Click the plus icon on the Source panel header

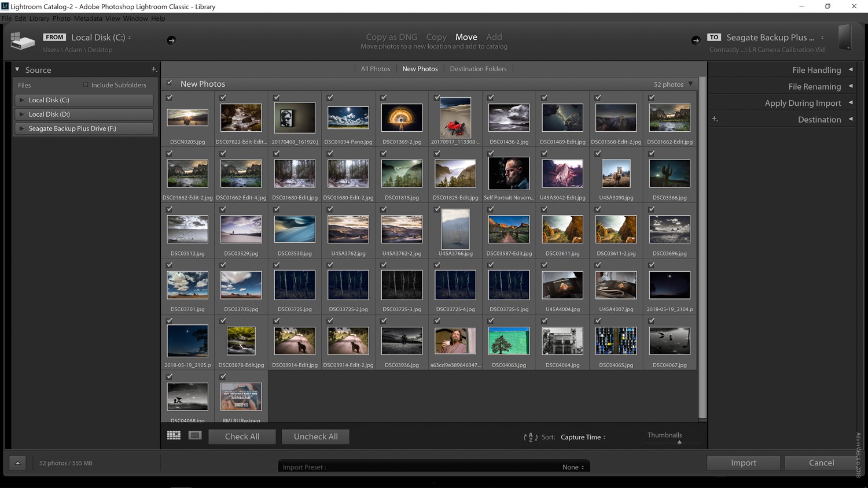153,69
